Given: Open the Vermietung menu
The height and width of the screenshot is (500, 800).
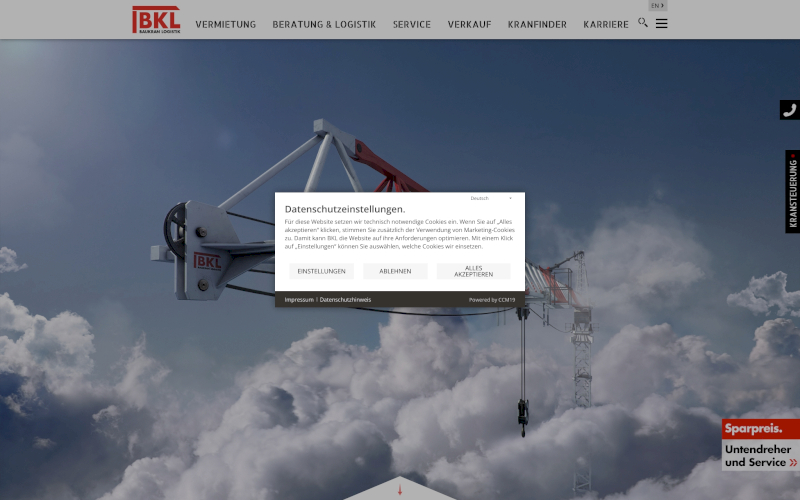Looking at the screenshot, I should [225, 24].
